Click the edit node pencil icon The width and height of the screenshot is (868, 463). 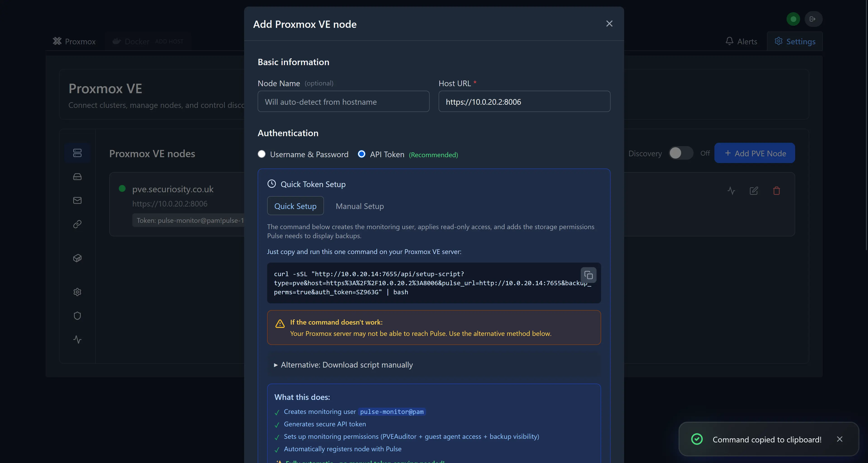[x=754, y=191]
